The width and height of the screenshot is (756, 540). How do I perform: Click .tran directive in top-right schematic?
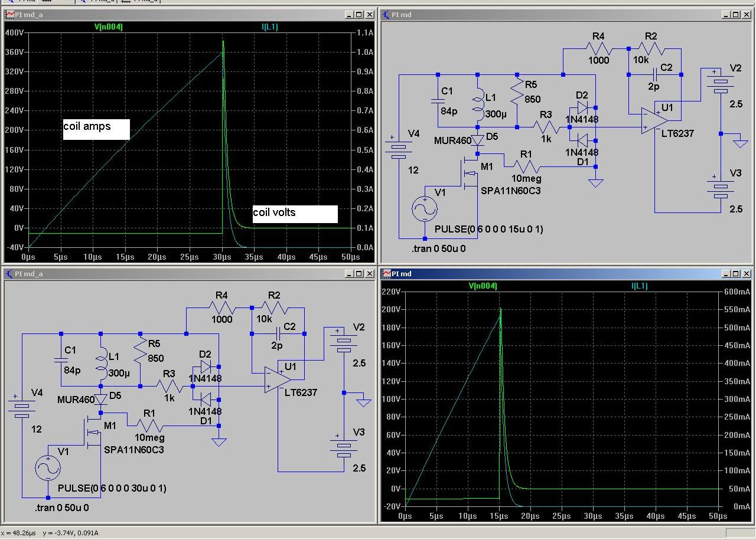[x=439, y=248]
